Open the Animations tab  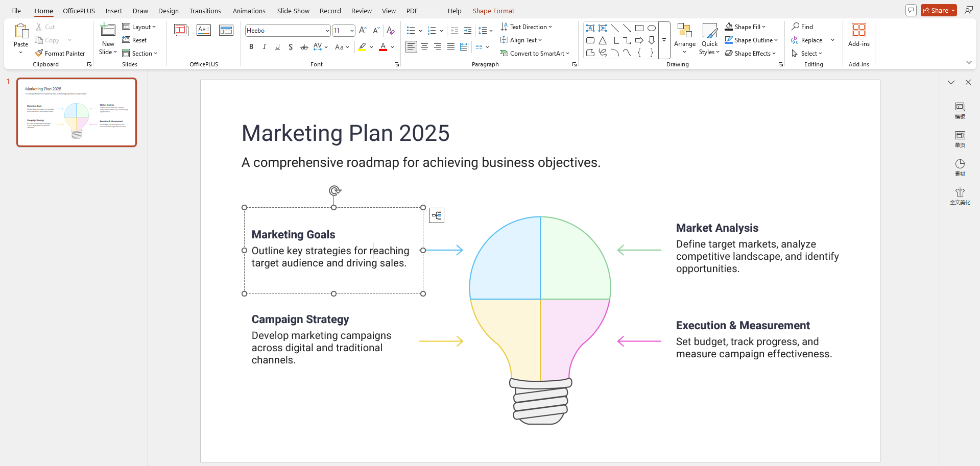click(x=249, y=11)
